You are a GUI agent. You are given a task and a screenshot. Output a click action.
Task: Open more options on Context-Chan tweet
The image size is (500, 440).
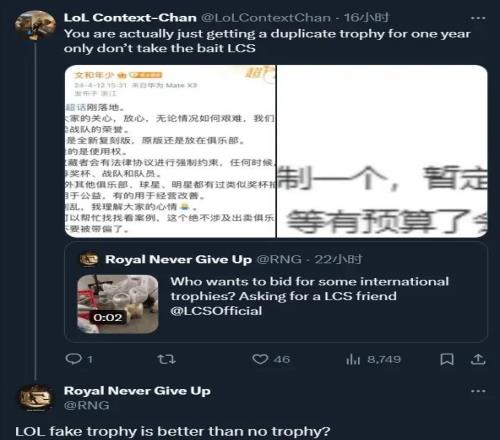478,18
